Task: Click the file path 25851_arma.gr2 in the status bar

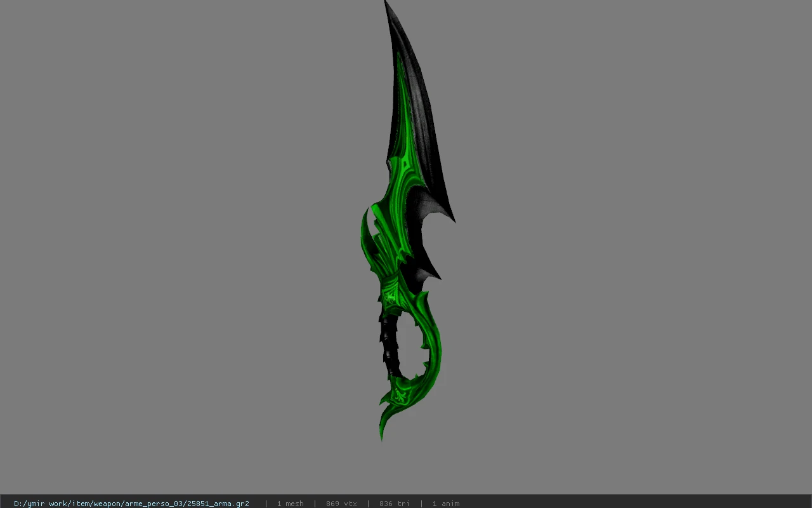Action: pos(131,504)
